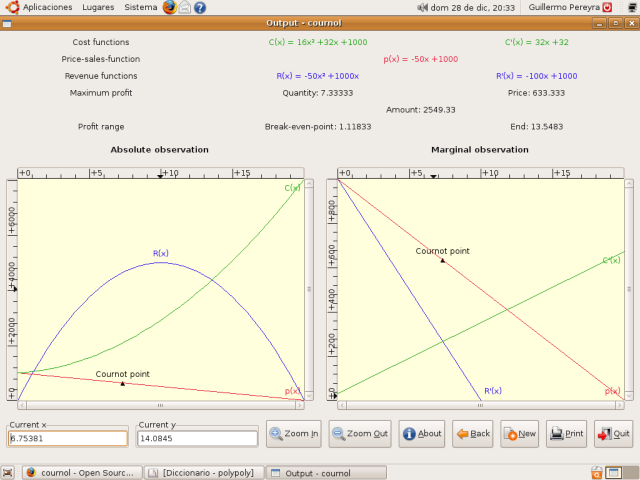Click the C(x) label in absolute graph
640x480 pixels.
tap(292, 188)
